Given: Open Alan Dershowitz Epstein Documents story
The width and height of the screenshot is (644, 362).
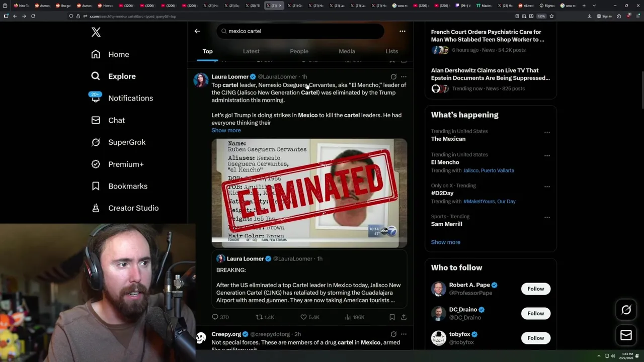Looking at the screenshot, I should [491, 79].
